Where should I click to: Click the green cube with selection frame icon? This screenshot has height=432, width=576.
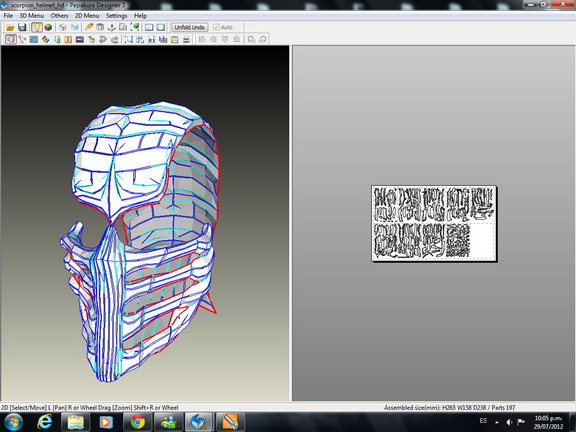tap(135, 27)
